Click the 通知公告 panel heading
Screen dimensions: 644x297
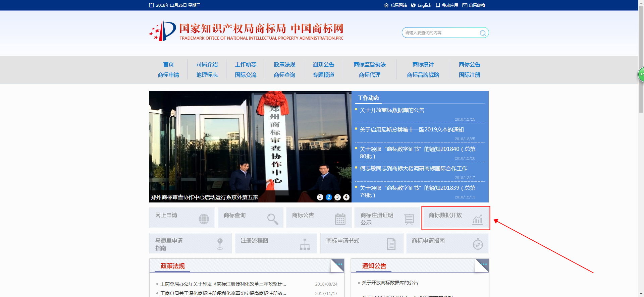(374, 266)
